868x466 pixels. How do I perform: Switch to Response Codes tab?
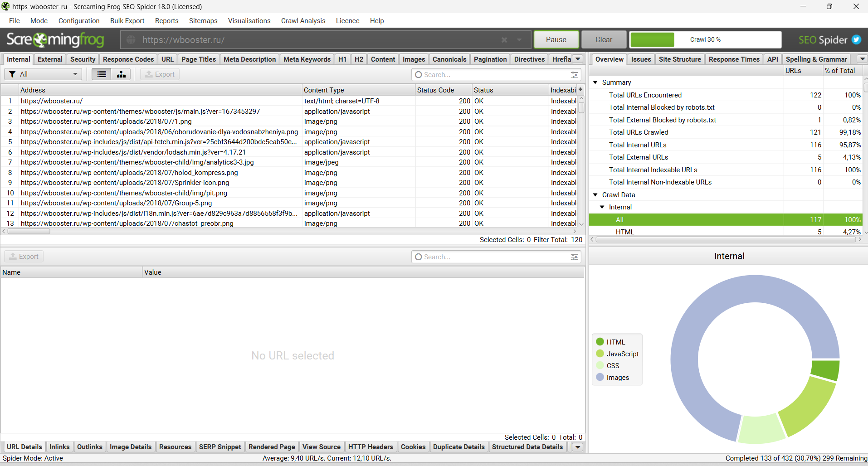click(128, 59)
